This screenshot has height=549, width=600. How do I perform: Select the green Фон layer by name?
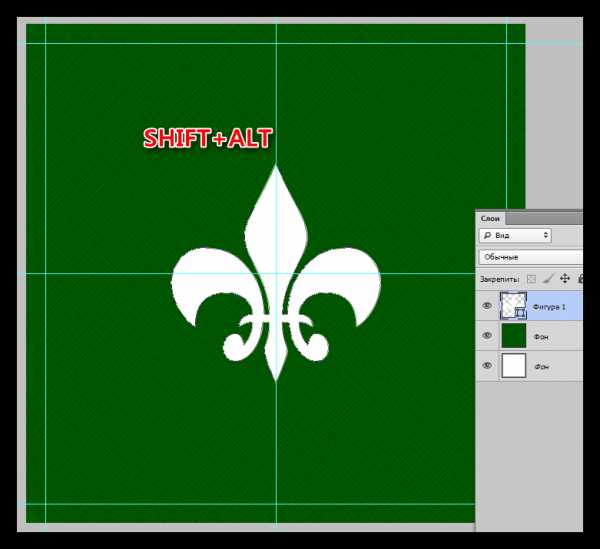pyautogui.click(x=542, y=337)
